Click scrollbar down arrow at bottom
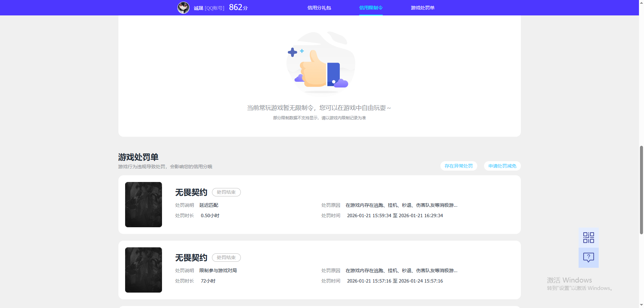 click(x=641, y=305)
